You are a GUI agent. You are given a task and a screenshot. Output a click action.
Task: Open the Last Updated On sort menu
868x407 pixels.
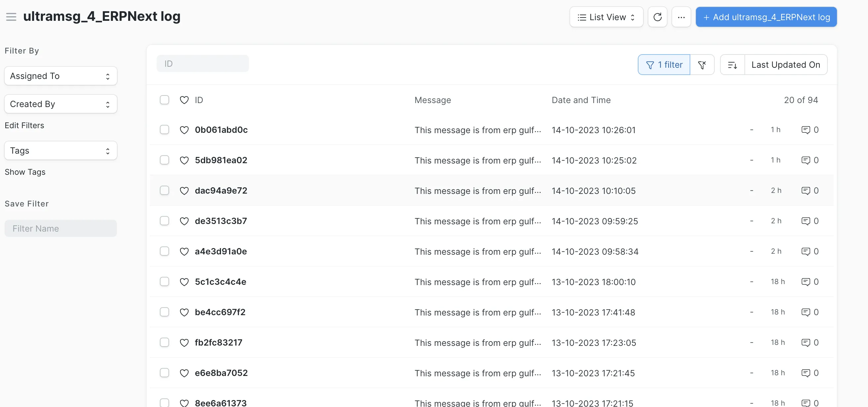pos(786,64)
